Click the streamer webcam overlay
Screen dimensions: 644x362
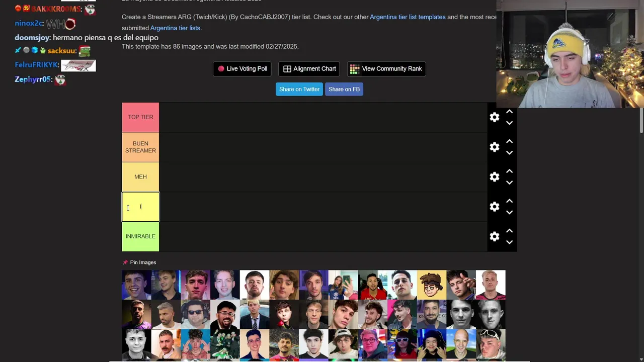[x=570, y=54]
